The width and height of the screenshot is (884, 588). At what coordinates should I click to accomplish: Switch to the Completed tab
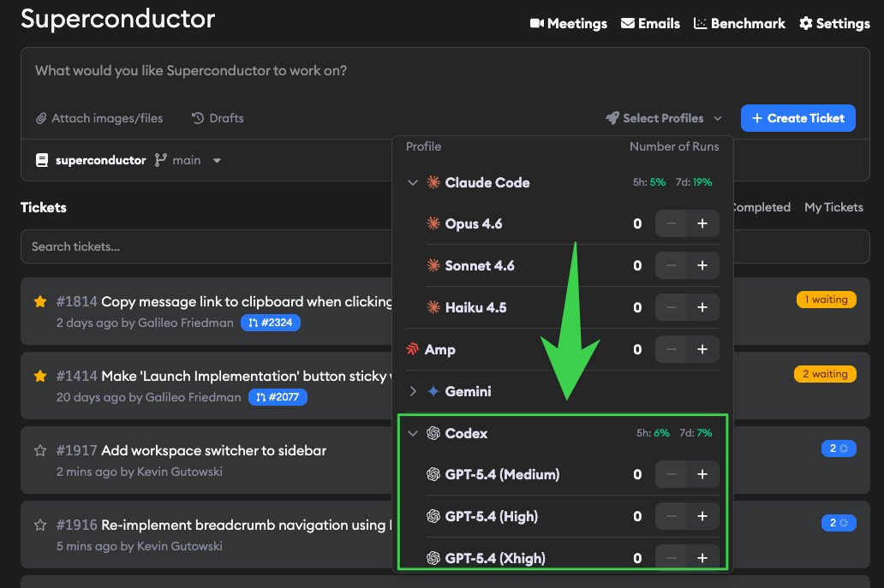tap(762, 207)
